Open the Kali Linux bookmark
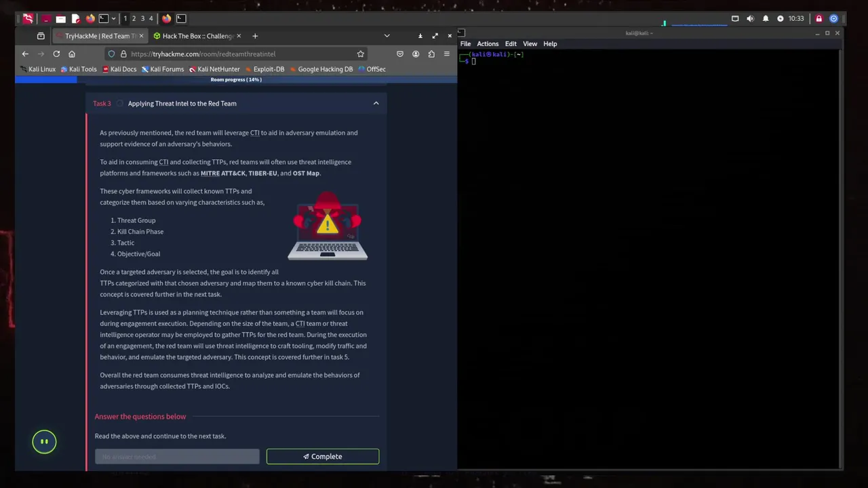The image size is (868, 488). (x=38, y=69)
